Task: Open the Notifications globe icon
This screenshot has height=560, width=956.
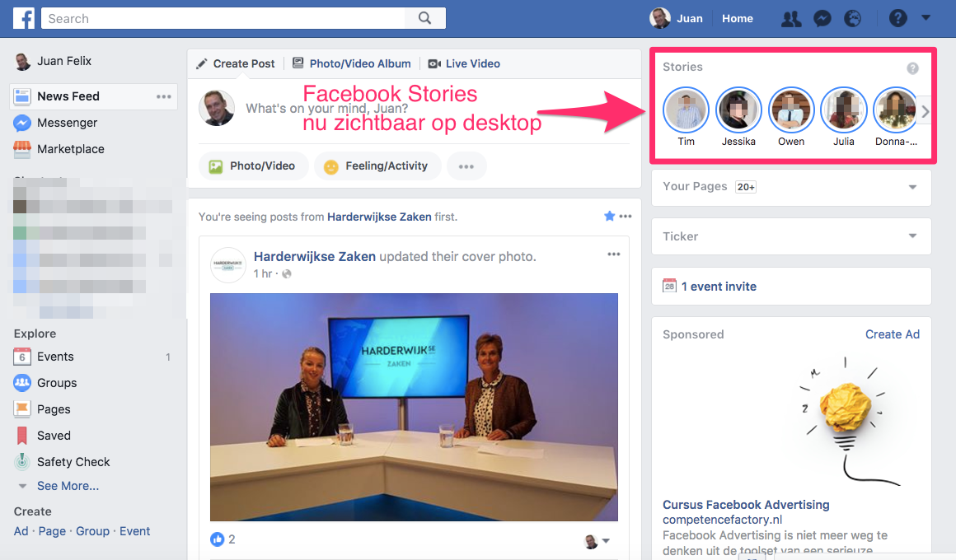Action: 852,18
